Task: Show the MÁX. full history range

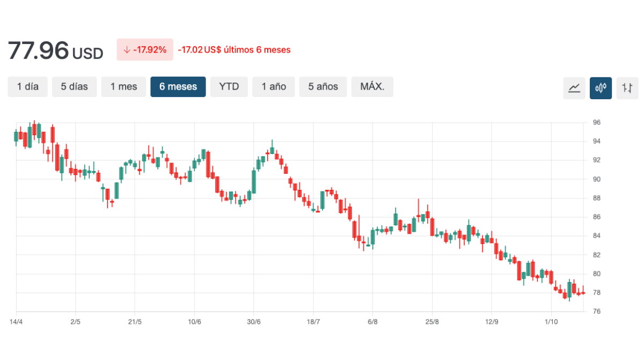Action: click(x=372, y=86)
